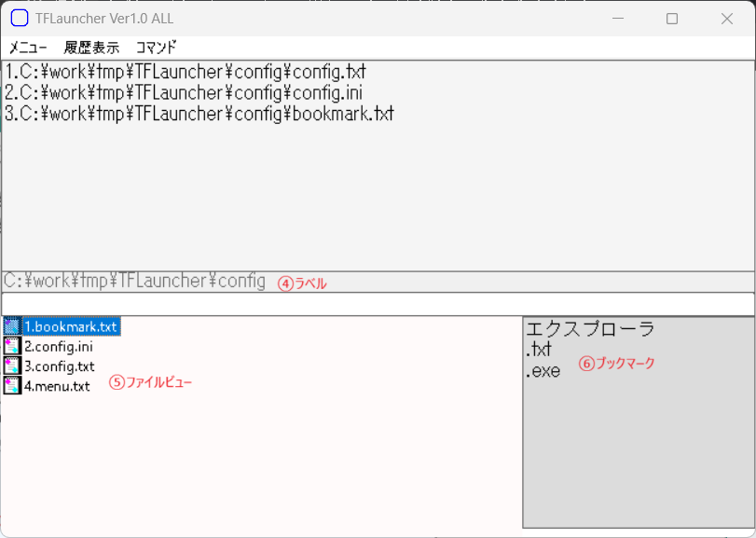Select 3.config.txt file name
The image size is (756, 538).
point(59,366)
